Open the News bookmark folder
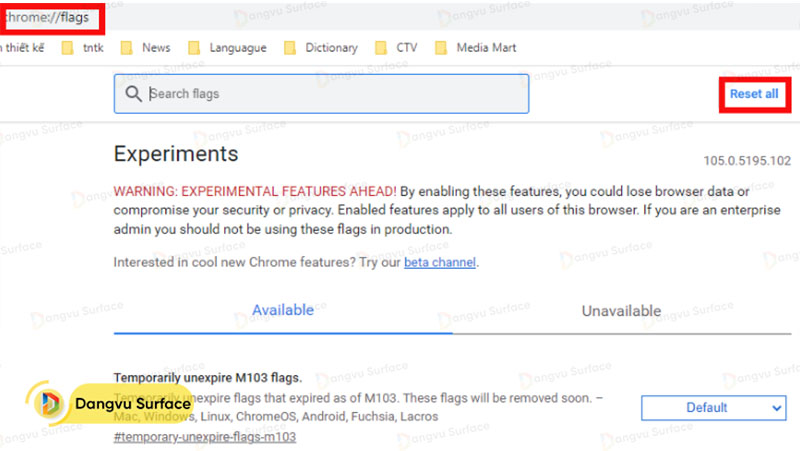The image size is (800, 451). point(146,47)
